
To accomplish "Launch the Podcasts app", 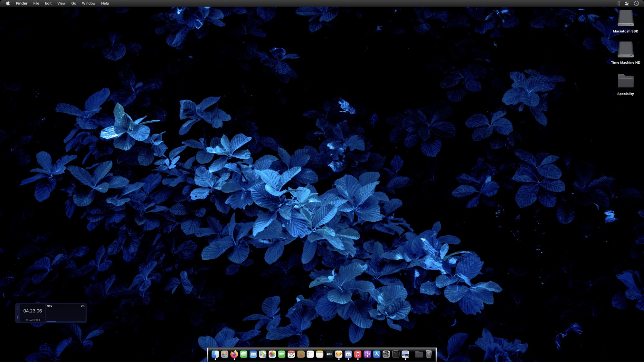I will (367, 354).
